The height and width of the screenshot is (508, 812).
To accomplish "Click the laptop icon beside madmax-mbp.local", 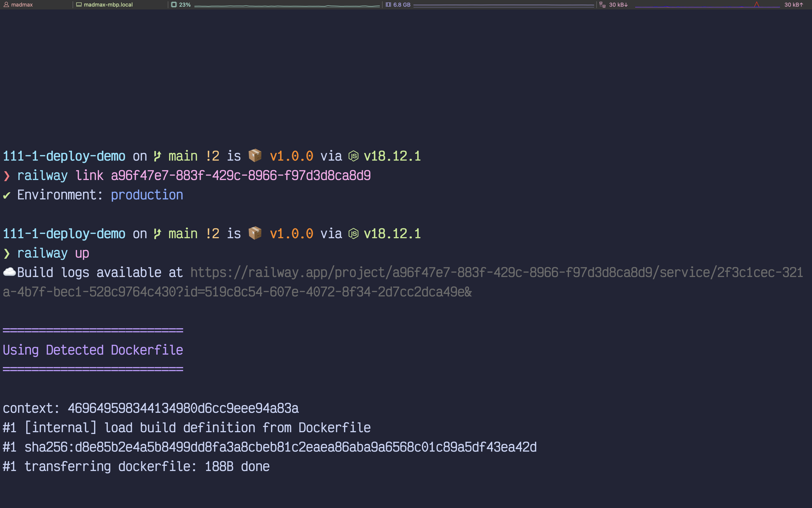I will [x=79, y=5].
